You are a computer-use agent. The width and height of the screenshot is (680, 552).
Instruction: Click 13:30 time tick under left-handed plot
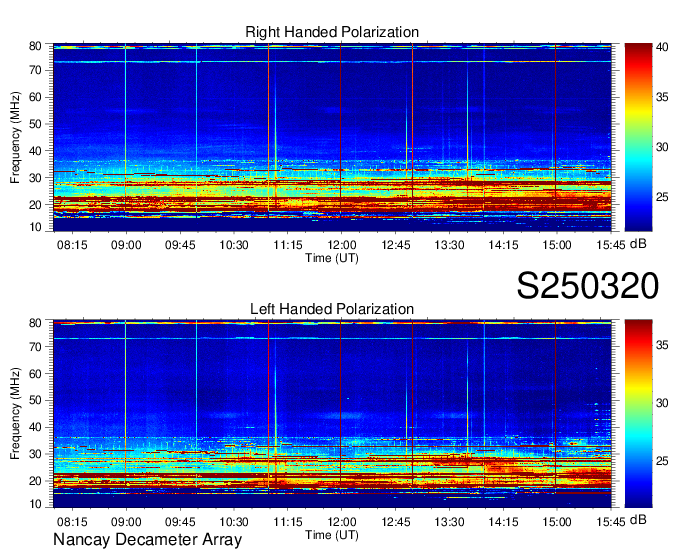tap(449, 522)
